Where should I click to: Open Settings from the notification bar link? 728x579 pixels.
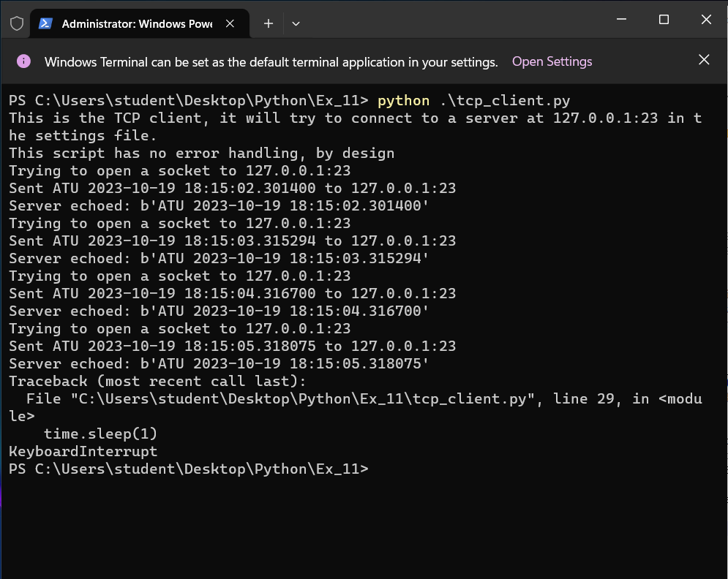(552, 61)
